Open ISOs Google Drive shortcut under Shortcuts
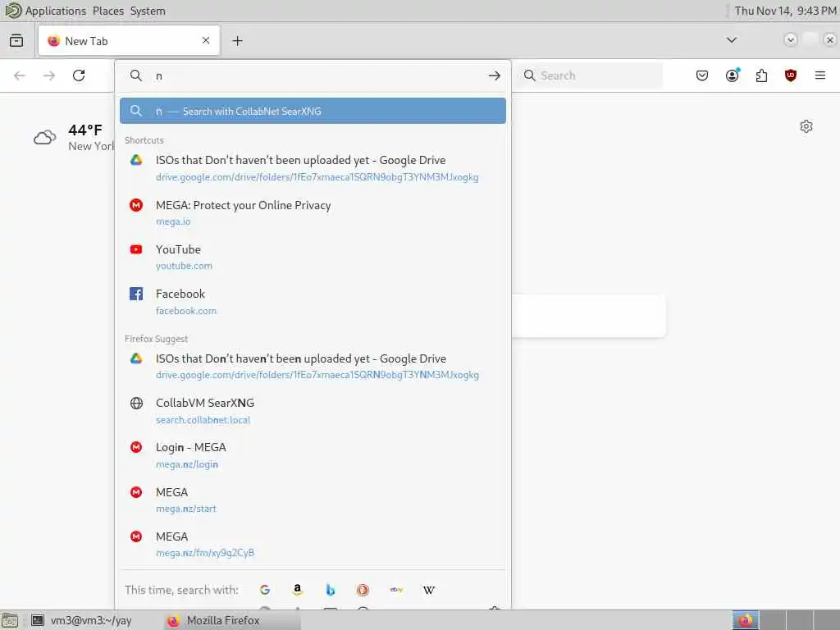The height and width of the screenshot is (630, 840). click(x=313, y=168)
